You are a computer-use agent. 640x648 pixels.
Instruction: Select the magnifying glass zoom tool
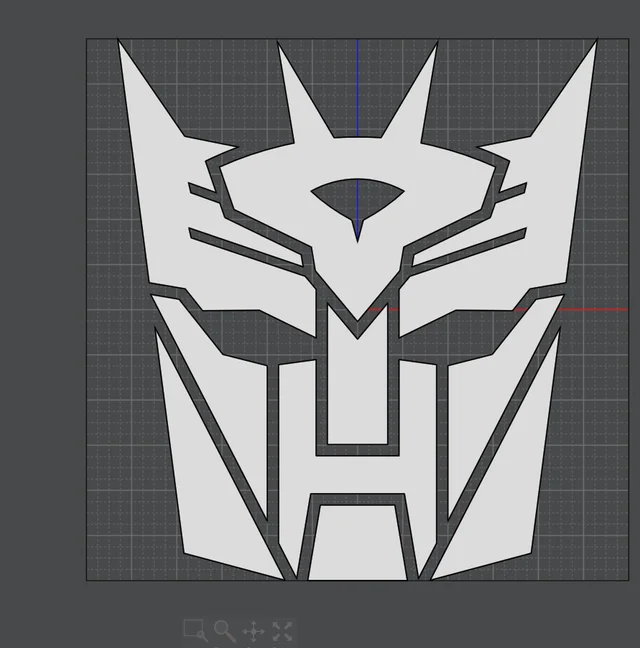tap(224, 630)
